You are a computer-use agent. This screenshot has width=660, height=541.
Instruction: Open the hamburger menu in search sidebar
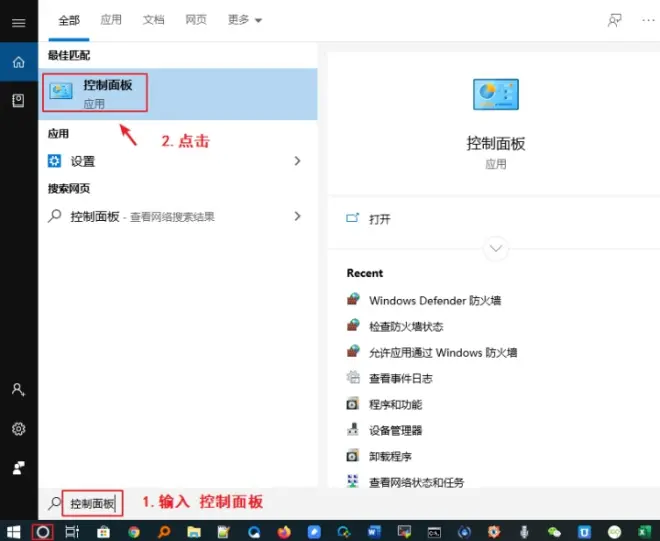pos(18,22)
